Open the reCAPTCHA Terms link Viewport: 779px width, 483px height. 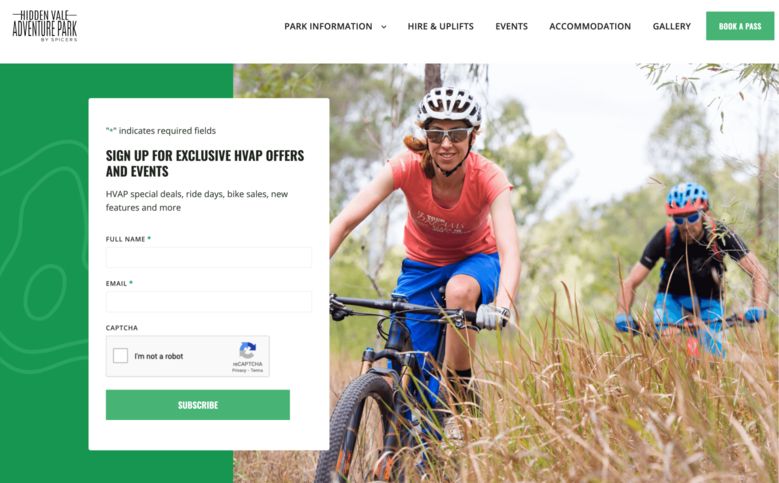click(x=257, y=371)
